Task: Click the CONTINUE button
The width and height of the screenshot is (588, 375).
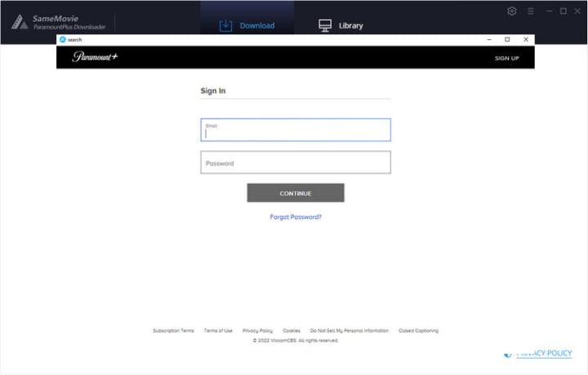Action: (x=296, y=193)
